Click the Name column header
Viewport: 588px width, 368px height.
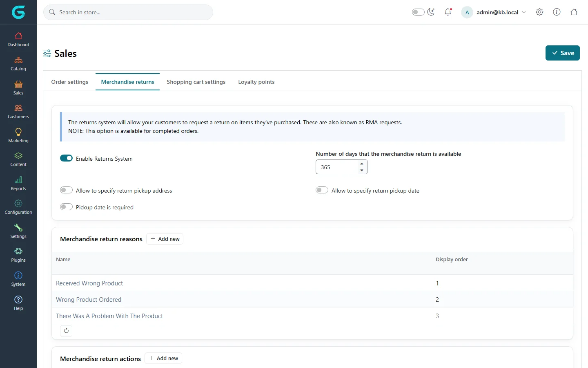(63, 259)
